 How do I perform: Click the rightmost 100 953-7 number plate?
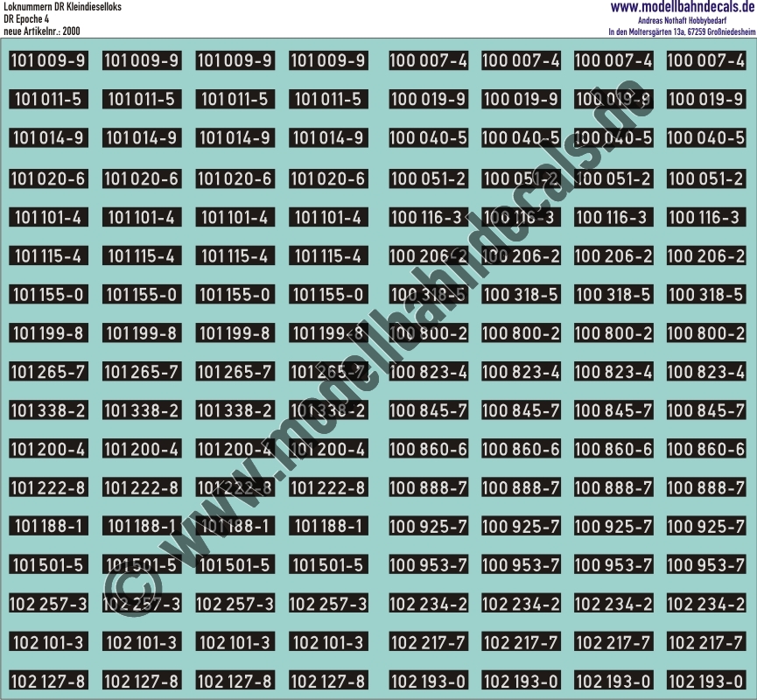coord(706,565)
